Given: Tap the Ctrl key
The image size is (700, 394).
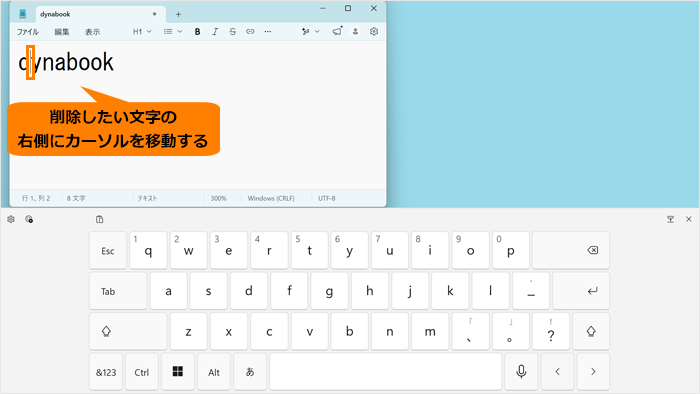Looking at the screenshot, I should [142, 372].
